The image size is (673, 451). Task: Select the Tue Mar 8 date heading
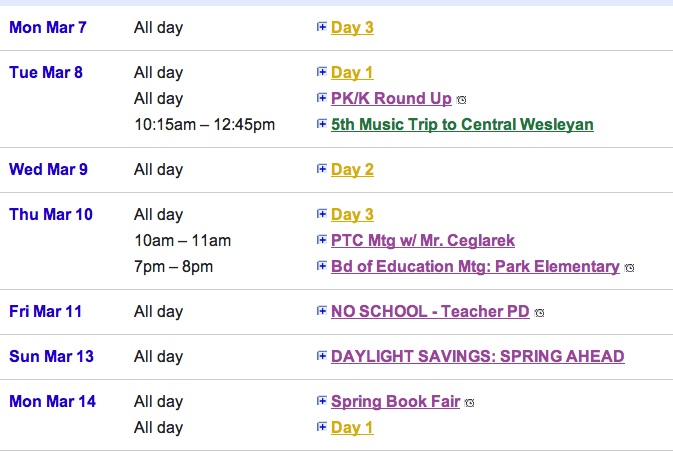46,72
